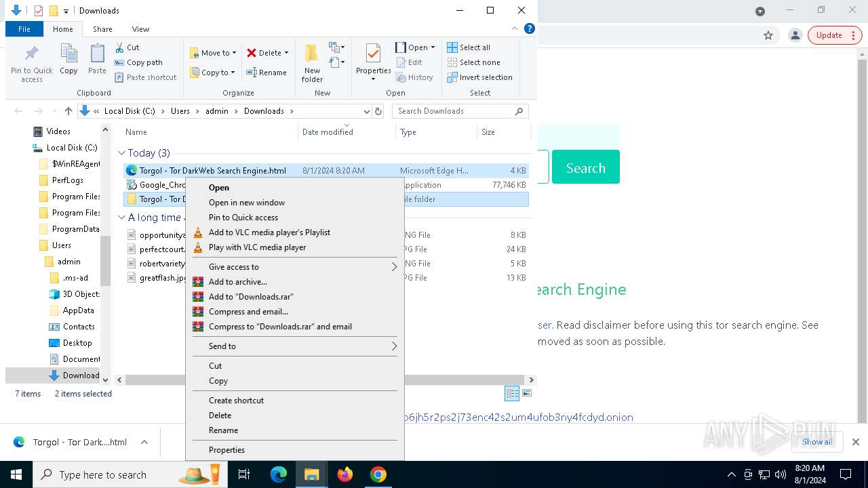Open Firefox from the taskbar
The height and width of the screenshot is (488, 868).
(x=345, y=474)
